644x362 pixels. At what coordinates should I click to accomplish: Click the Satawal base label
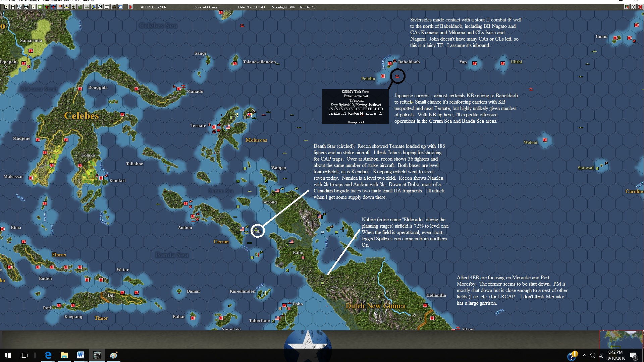pos(586,168)
